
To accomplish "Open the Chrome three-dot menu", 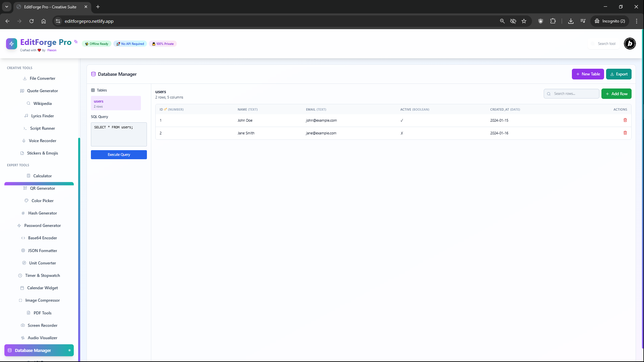I will tap(637, 21).
